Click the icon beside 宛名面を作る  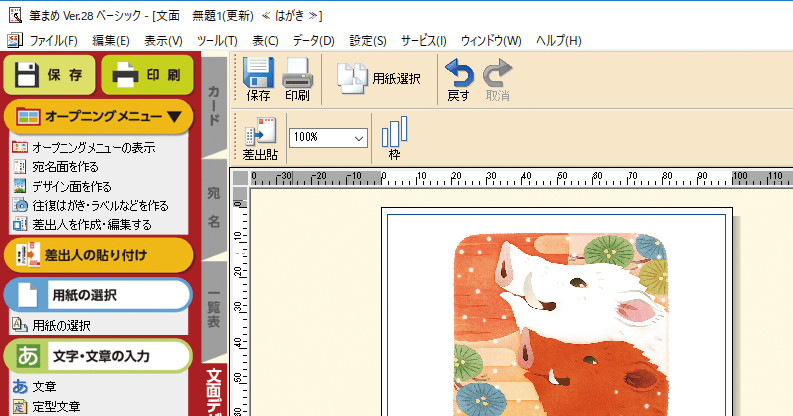pos(20,166)
